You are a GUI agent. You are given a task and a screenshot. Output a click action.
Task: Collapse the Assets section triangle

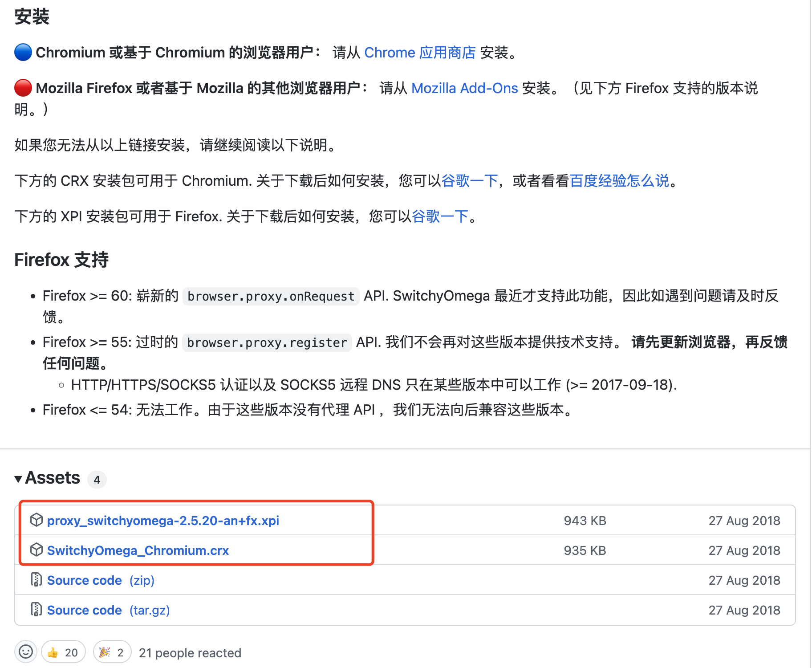pyautogui.click(x=18, y=479)
